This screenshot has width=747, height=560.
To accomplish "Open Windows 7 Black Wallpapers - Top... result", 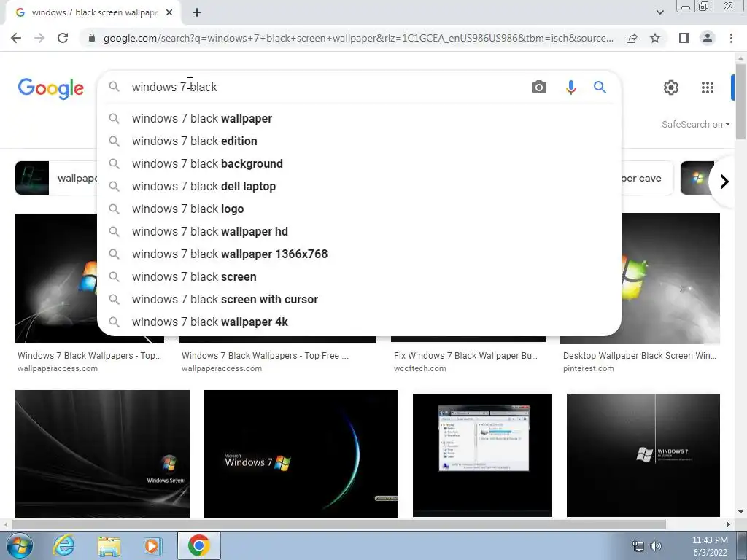I will click(x=89, y=356).
